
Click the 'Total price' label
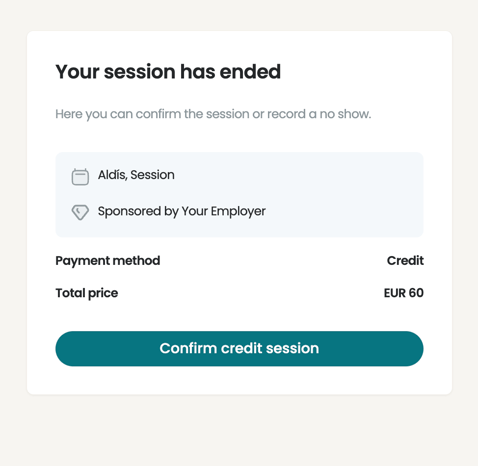(x=87, y=293)
